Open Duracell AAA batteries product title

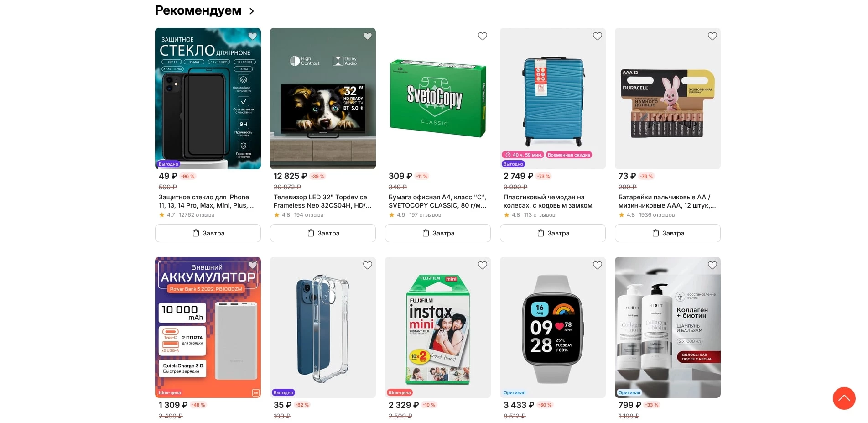coord(667,201)
